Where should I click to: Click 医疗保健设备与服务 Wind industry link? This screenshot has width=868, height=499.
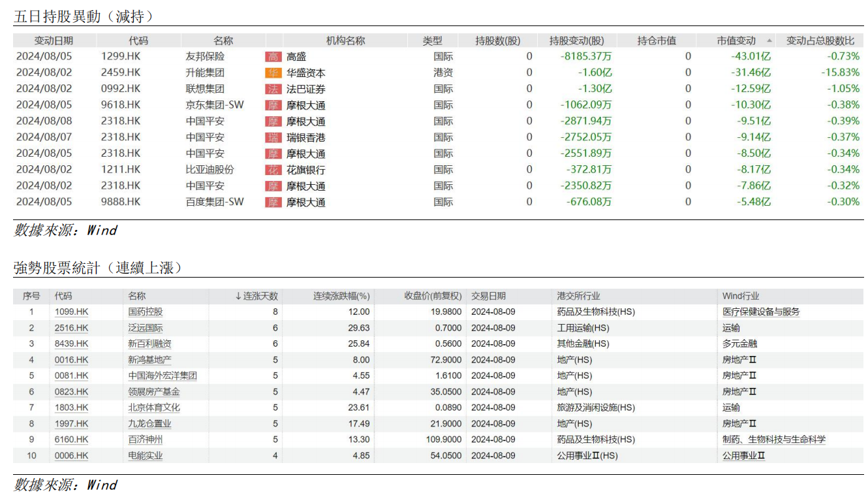[x=760, y=312]
